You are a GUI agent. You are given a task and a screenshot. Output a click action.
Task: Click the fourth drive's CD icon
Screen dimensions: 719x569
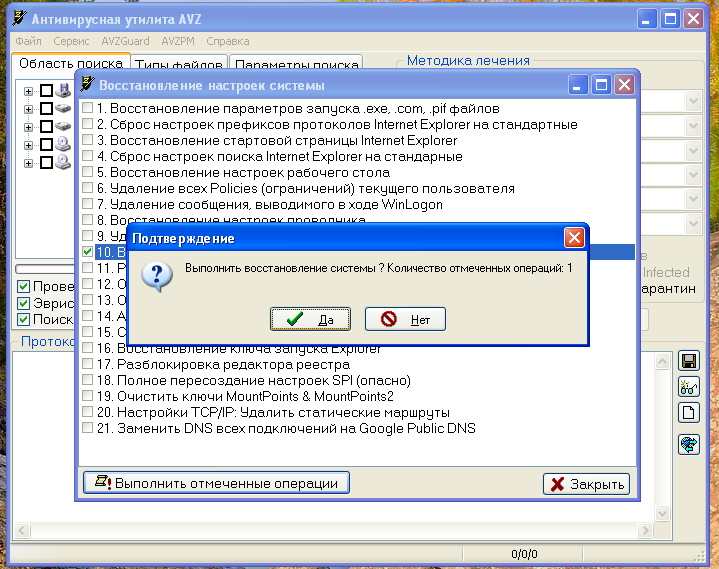63,144
